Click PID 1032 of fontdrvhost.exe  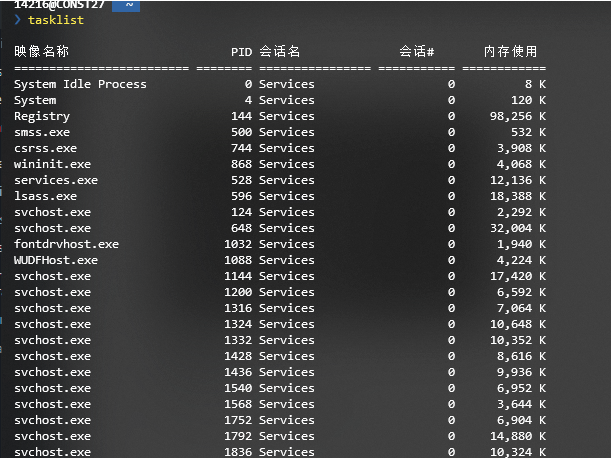(238, 244)
